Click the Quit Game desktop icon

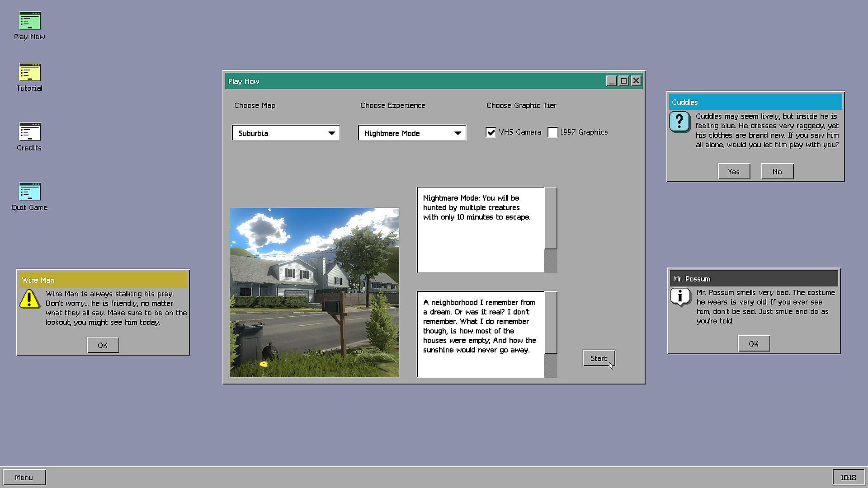click(29, 192)
